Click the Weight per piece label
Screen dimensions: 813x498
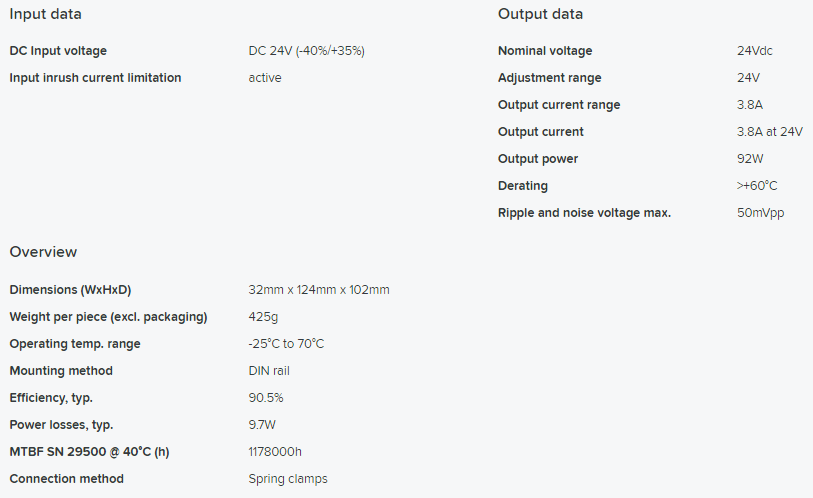point(108,316)
